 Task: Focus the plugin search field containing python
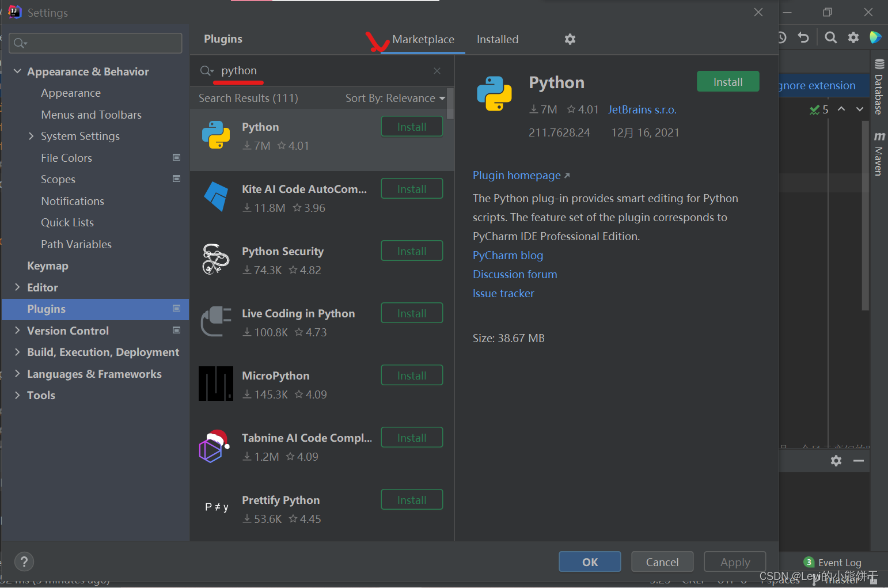[x=321, y=71]
